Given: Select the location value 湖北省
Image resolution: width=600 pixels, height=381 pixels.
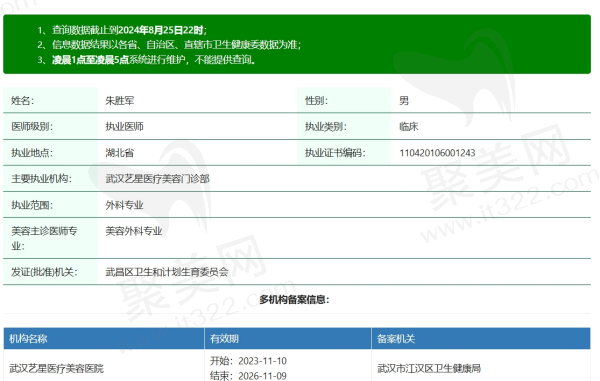Looking at the screenshot, I should (120, 153).
